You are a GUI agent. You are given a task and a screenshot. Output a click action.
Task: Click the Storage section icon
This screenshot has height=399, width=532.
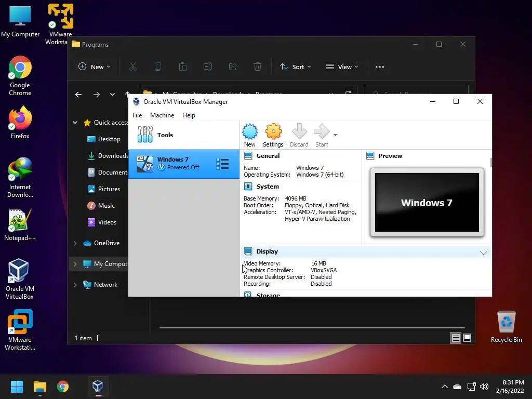pyautogui.click(x=248, y=294)
